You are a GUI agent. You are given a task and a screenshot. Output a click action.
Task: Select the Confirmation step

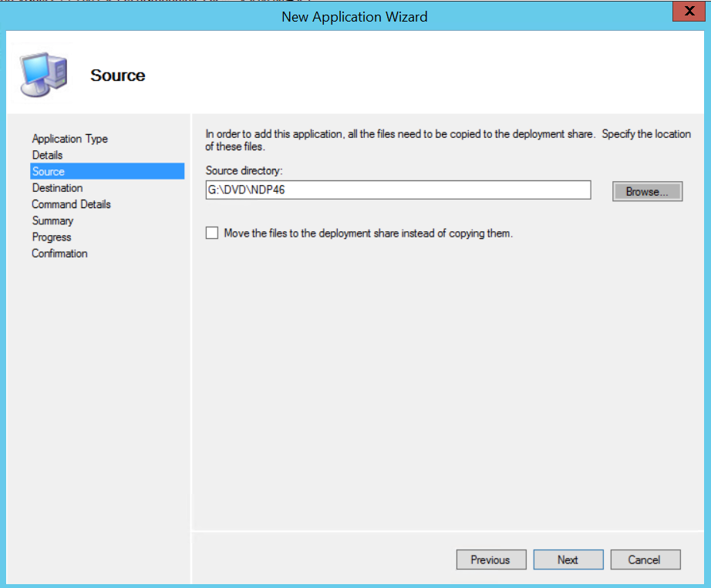59,254
